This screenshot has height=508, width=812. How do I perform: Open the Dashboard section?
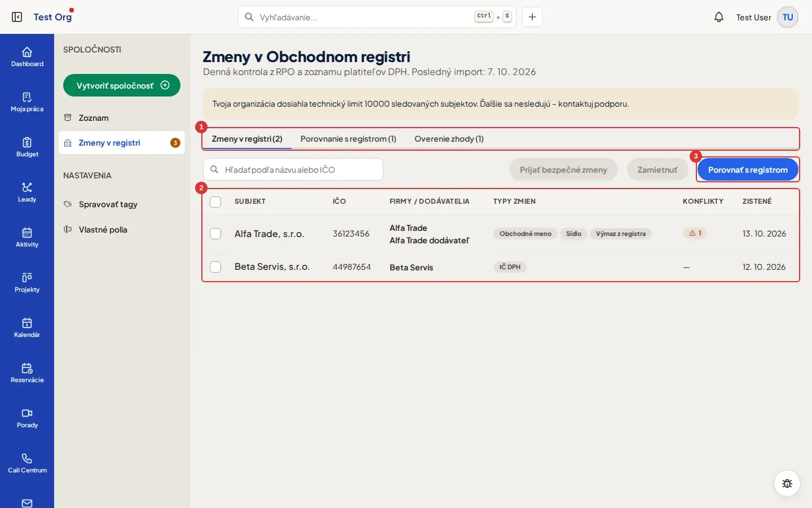coord(27,57)
